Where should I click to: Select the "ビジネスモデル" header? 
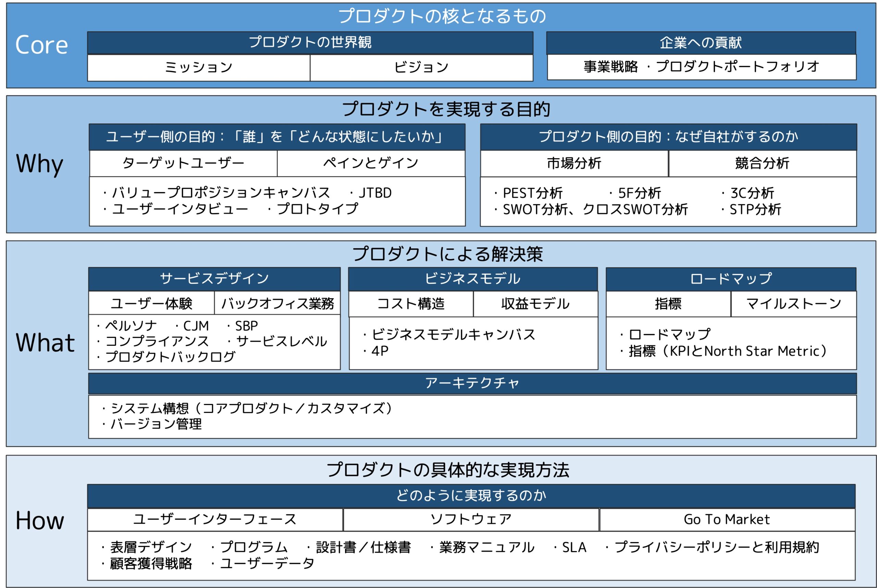tap(473, 279)
